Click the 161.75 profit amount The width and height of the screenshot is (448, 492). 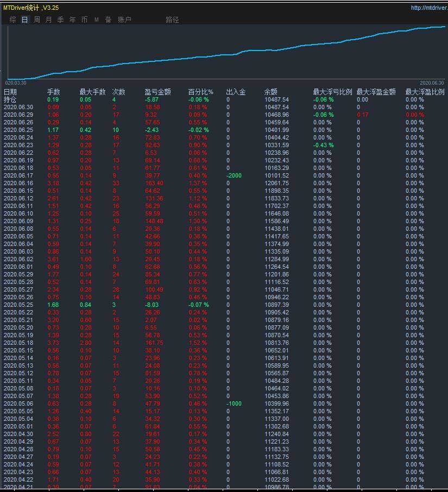(x=154, y=343)
